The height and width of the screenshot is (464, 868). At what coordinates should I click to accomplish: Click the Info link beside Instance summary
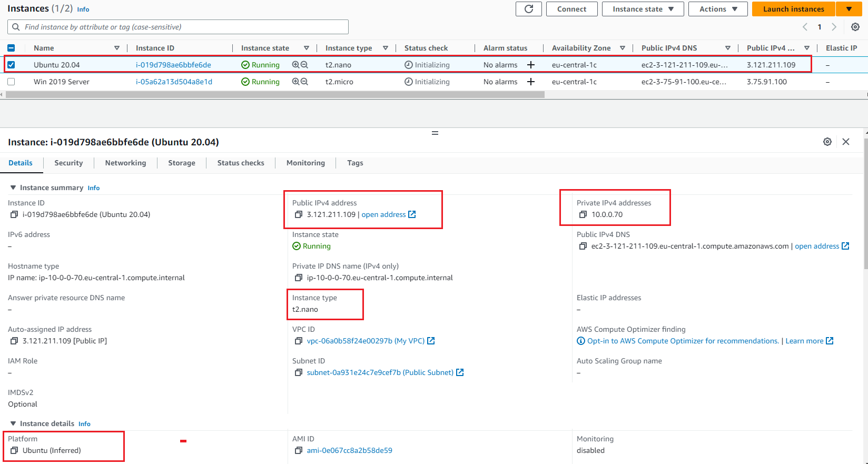coord(94,188)
